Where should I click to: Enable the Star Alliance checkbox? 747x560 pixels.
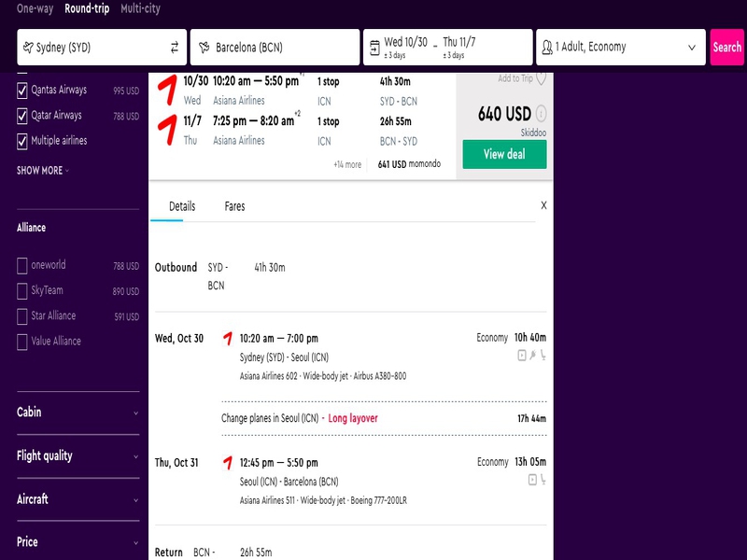coord(21,316)
